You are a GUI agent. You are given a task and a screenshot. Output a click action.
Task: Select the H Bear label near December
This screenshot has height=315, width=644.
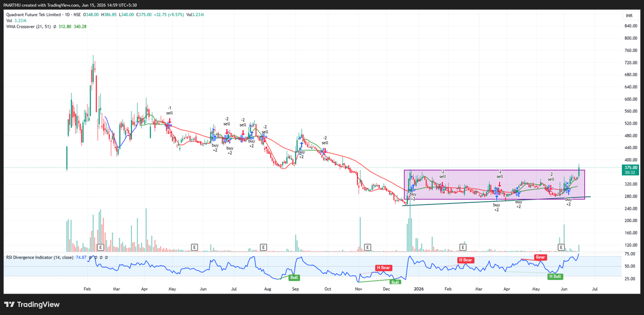click(384, 267)
